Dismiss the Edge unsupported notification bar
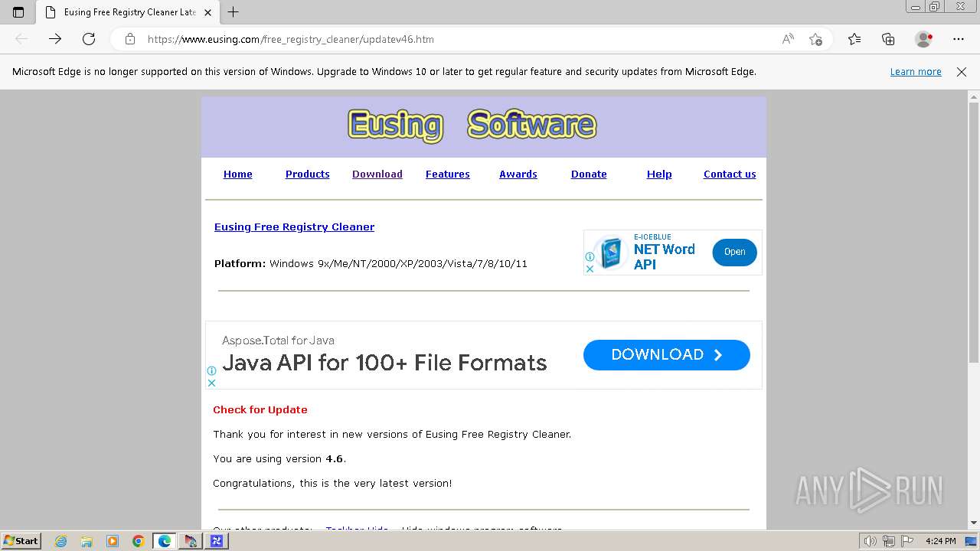Screen dimensions: 980x551 [962, 72]
